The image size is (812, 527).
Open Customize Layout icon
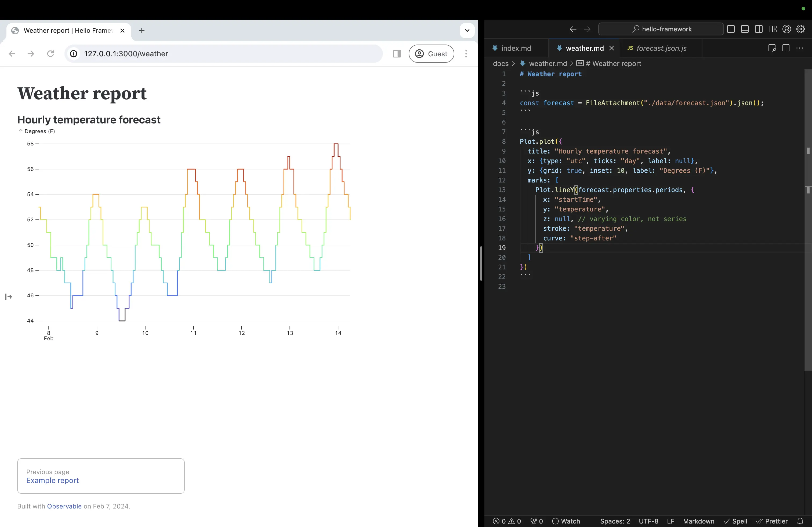[x=773, y=29]
